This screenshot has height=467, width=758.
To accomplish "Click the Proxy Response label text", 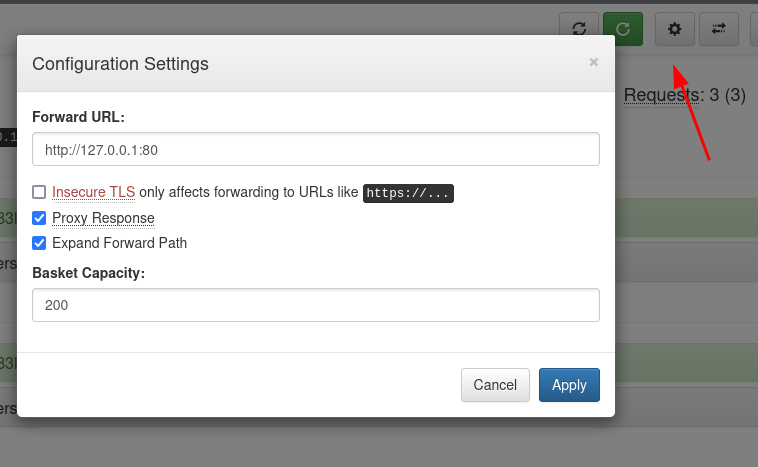I will 103,218.
